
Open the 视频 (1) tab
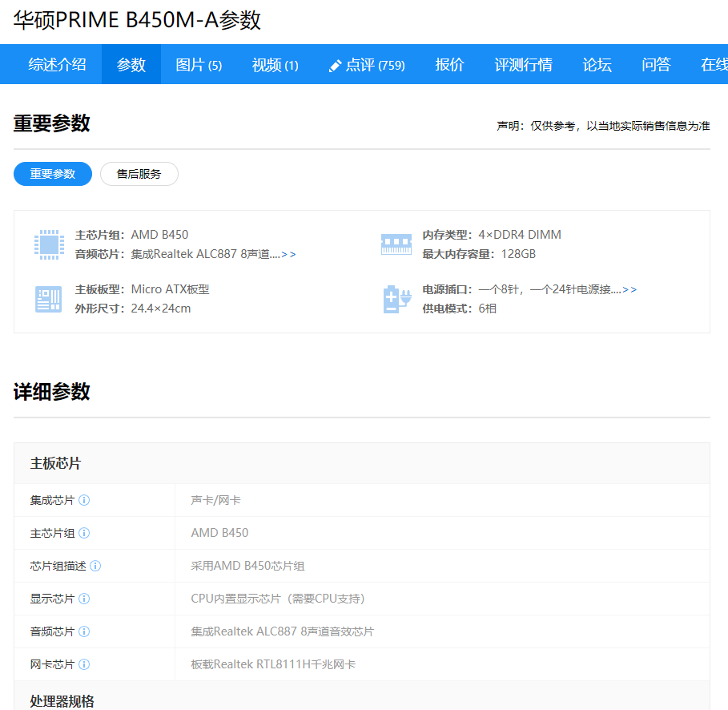point(275,65)
